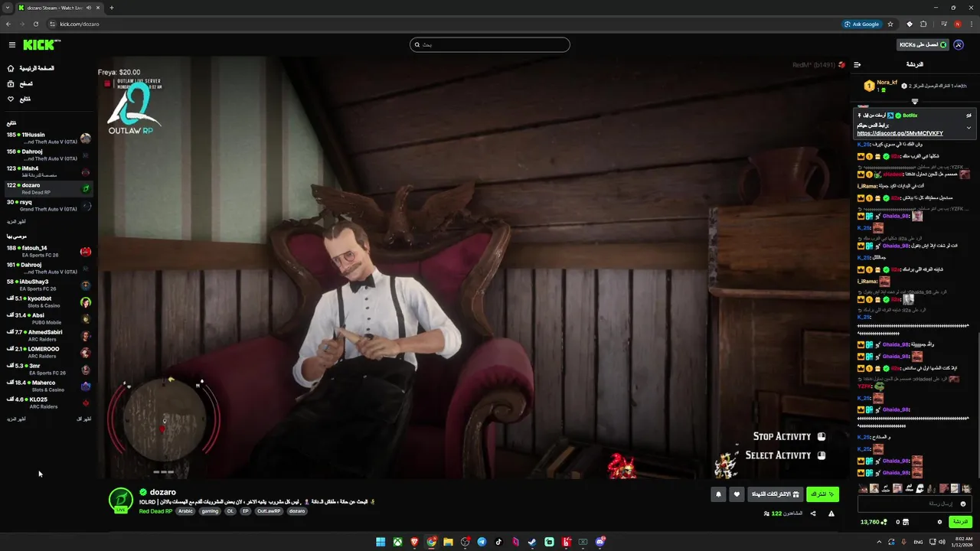Expand Show more under recommended channels
Viewport: 980px width, 551px height.
tap(16, 419)
